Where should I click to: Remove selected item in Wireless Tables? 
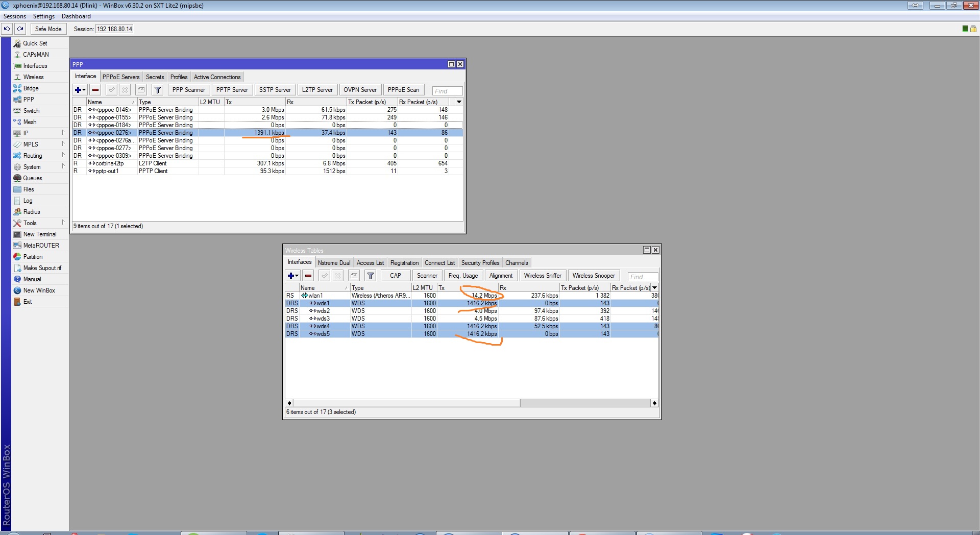pos(308,276)
